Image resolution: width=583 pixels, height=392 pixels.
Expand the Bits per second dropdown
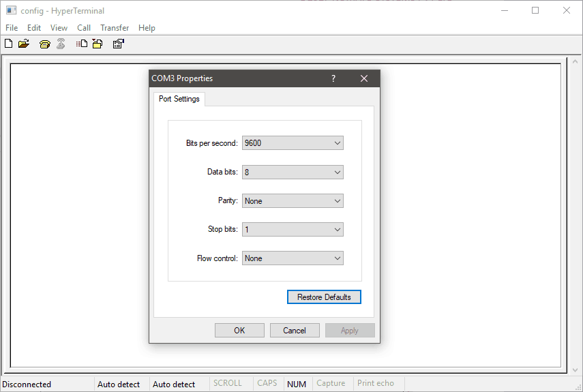tap(337, 143)
